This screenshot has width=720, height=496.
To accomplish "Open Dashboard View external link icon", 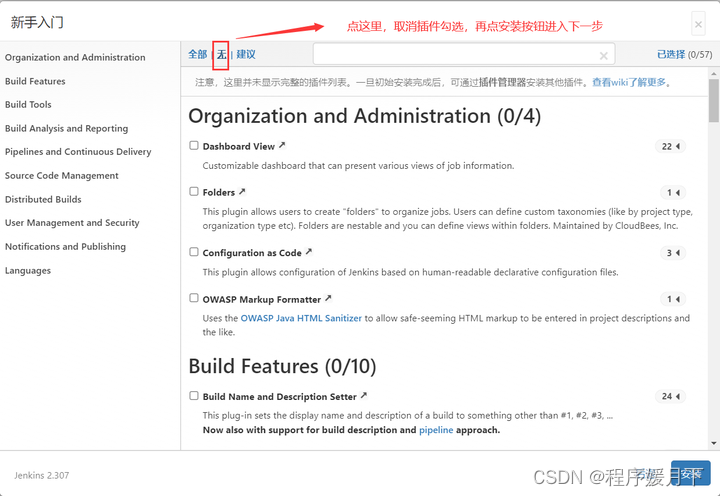I will coord(282,145).
